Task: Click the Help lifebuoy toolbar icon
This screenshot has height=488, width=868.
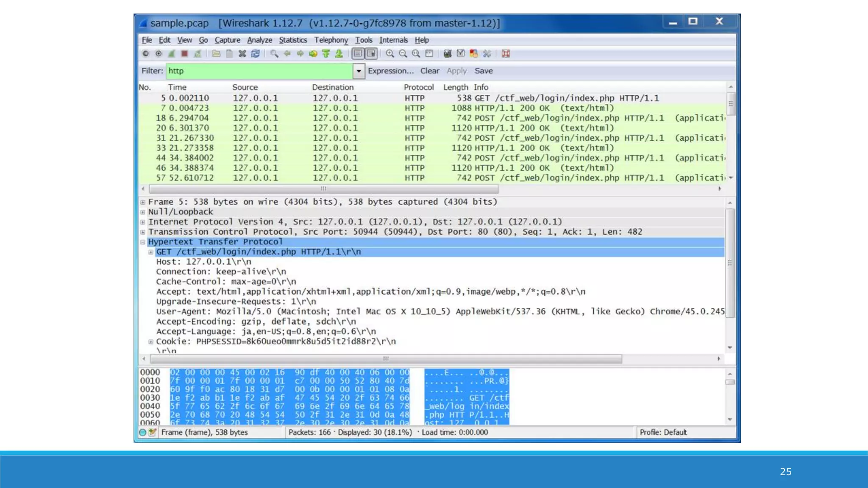Action: click(x=506, y=54)
